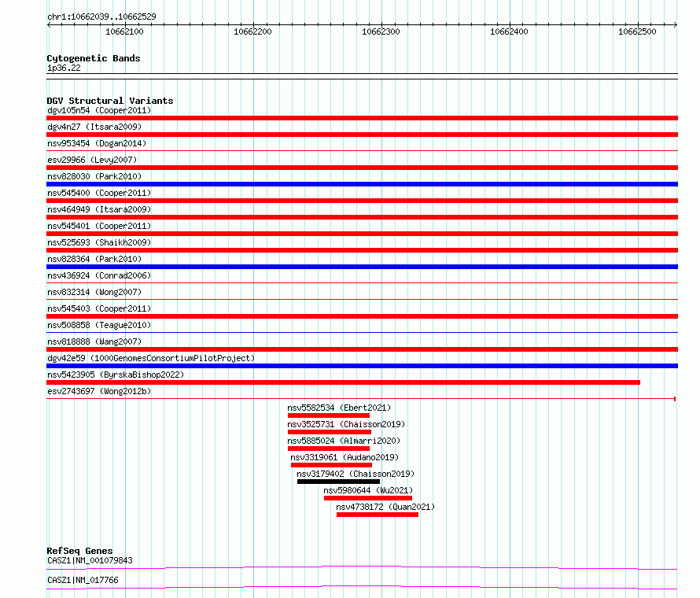
Task: Click the CASZ1|NM_017766 gene label
Action: pos(83,580)
